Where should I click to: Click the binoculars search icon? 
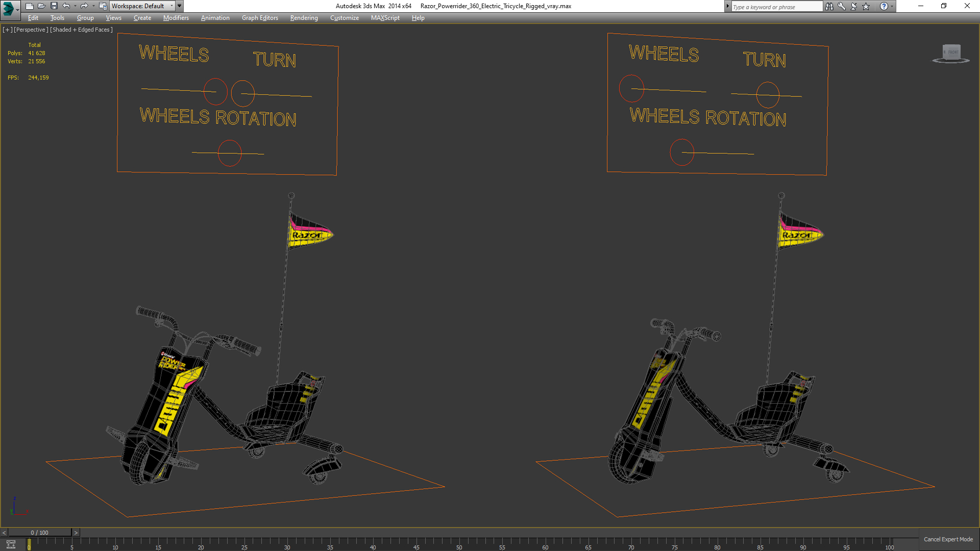click(x=829, y=6)
